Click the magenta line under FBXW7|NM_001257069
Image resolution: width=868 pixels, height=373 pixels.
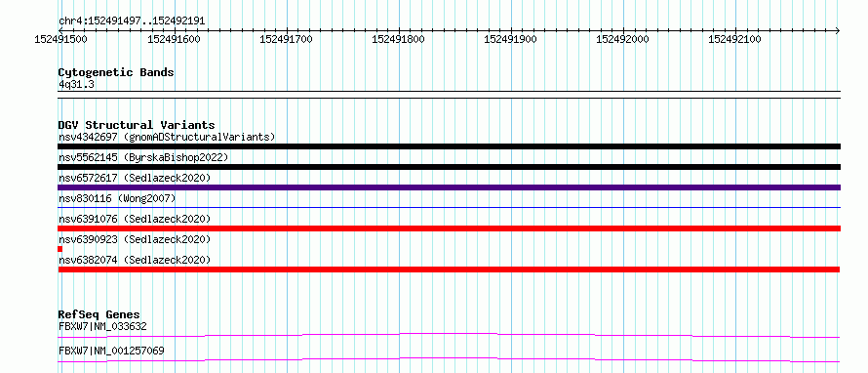449,359
